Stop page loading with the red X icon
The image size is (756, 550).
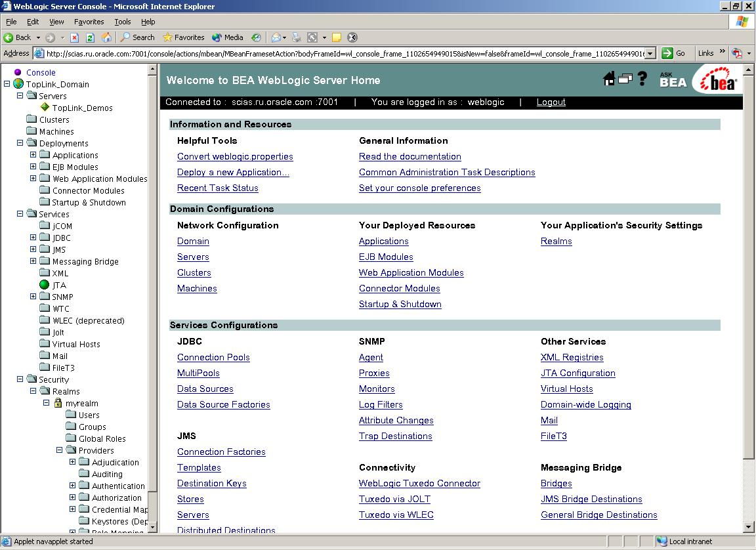(74, 37)
